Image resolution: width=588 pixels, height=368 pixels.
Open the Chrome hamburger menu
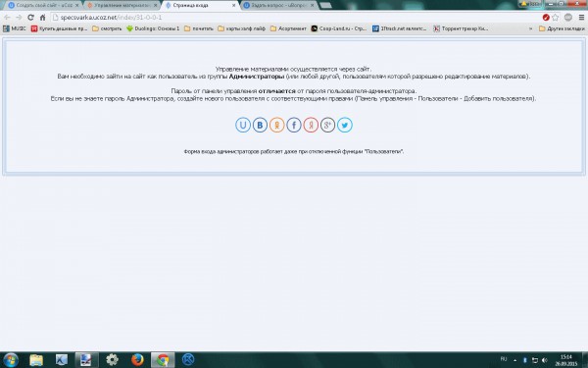(581, 18)
